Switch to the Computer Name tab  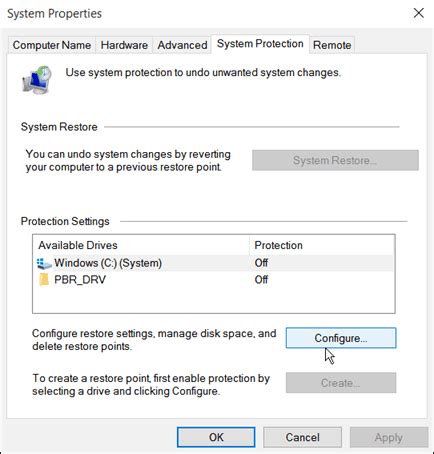point(52,45)
